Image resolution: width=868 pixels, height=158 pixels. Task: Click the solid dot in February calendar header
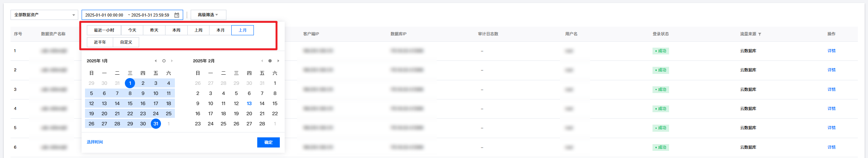pos(270,61)
